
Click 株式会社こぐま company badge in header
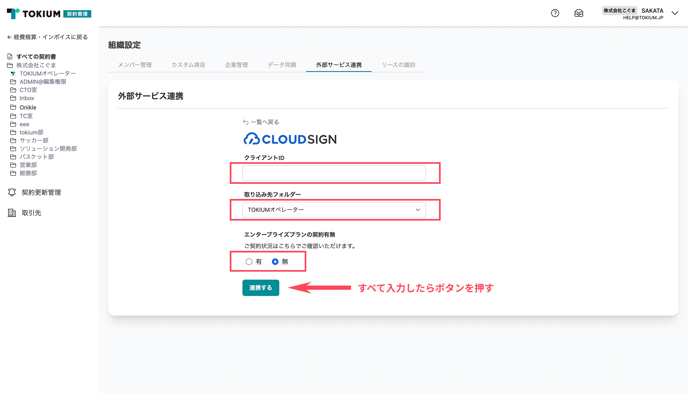pyautogui.click(x=619, y=10)
